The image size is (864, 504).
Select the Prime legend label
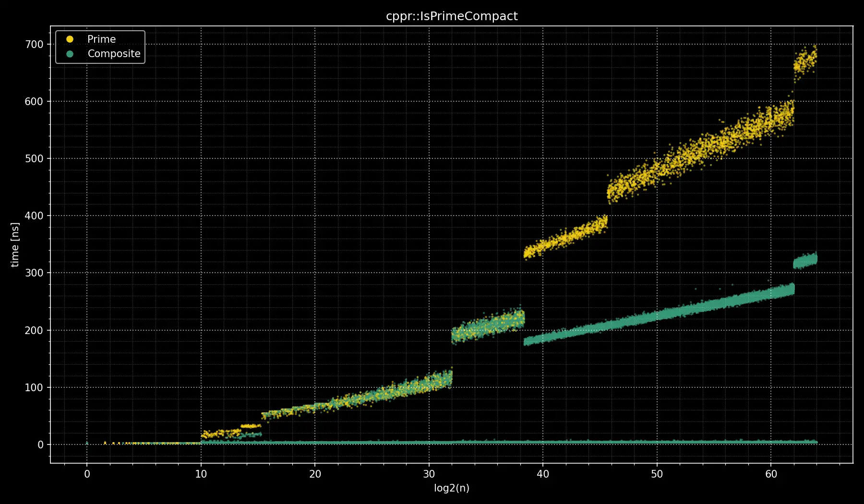[101, 39]
